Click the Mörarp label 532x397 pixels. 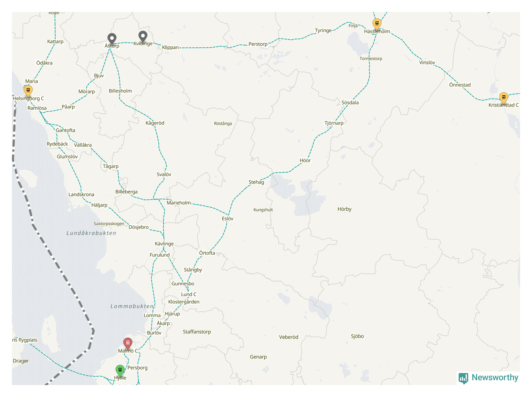87,92
